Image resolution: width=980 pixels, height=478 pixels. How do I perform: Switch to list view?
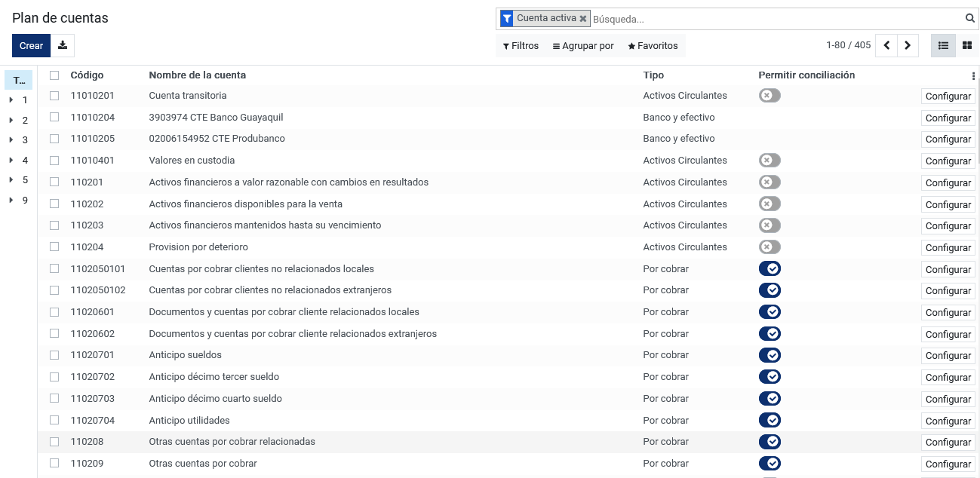pos(943,45)
